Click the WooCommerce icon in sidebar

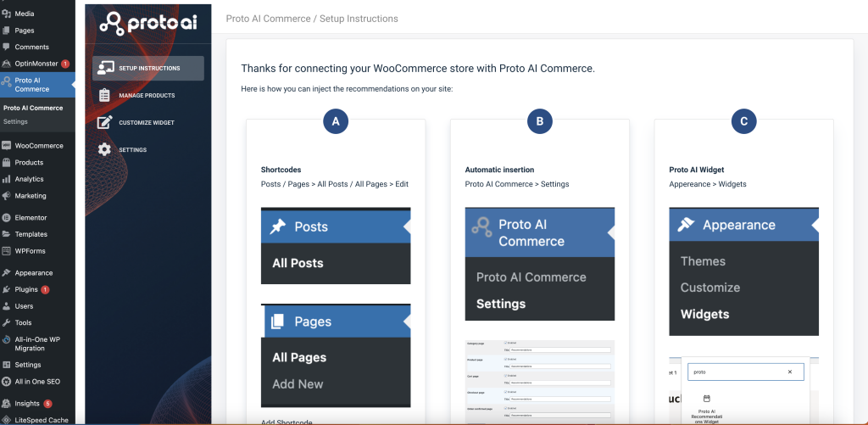tap(6, 146)
